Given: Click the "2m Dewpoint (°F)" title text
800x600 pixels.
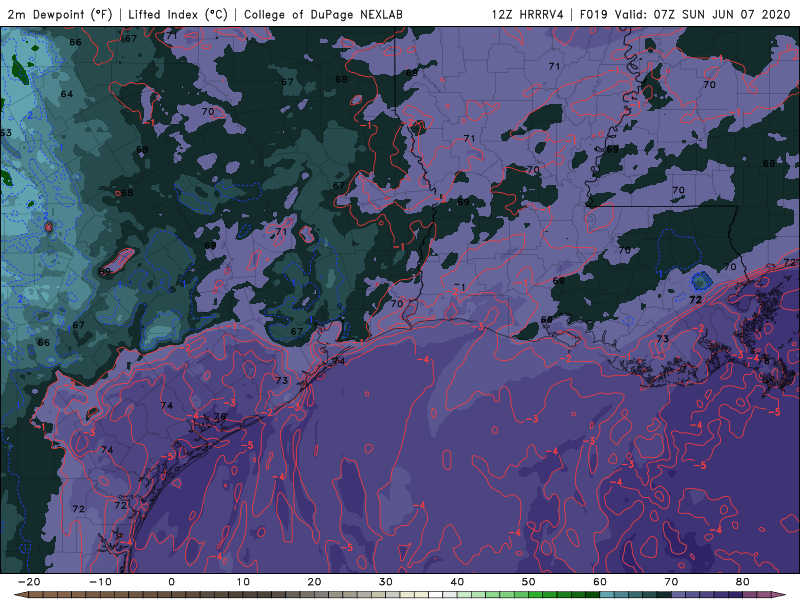Looking at the screenshot, I should tap(60, 14).
